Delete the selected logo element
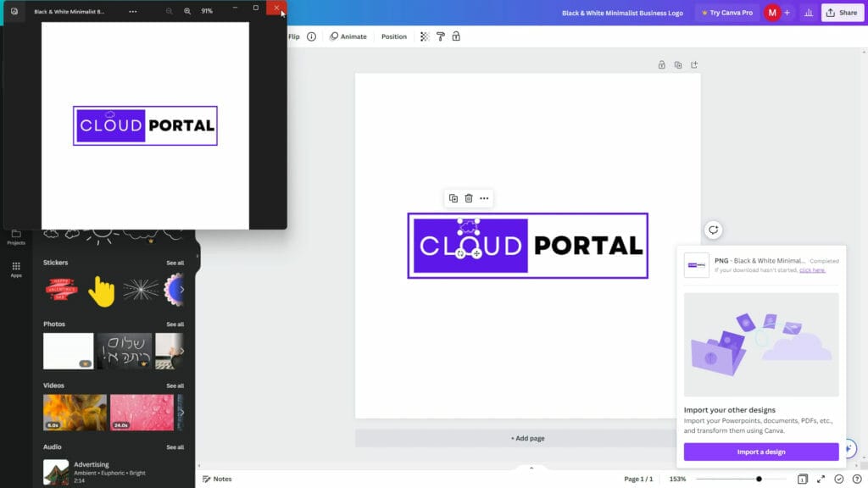This screenshot has width=868, height=488. pos(468,197)
